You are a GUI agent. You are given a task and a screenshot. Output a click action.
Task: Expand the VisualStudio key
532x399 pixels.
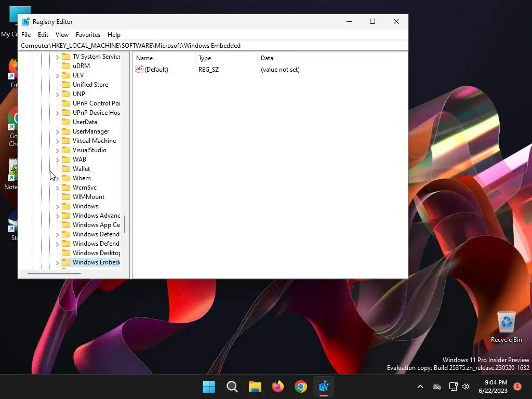[57, 150]
